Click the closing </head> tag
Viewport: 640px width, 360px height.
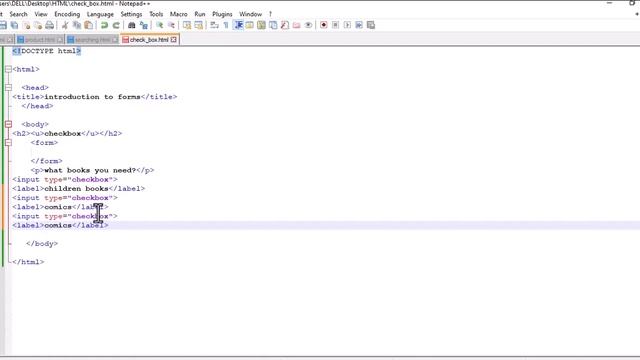tap(38, 106)
